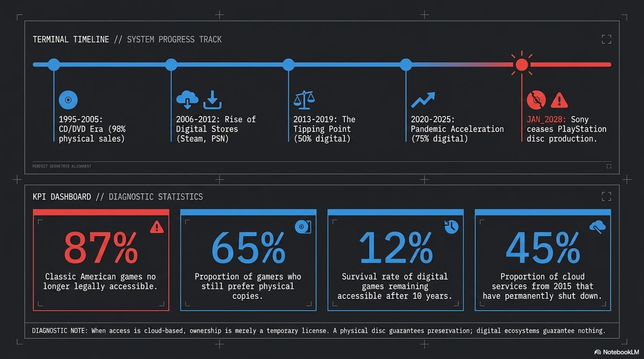644x359 pixels.
Task: Click the cloud download icon for Digital Stores
Action: coord(187,100)
